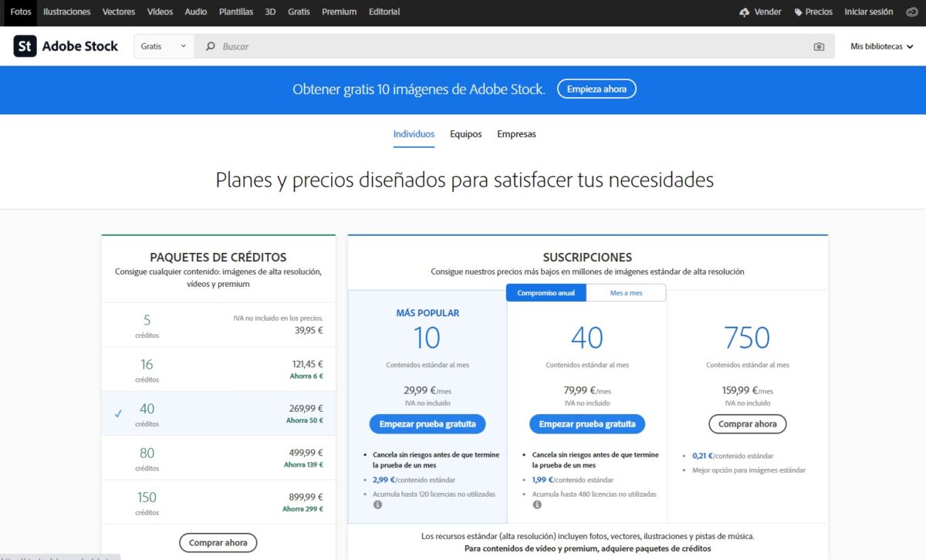Click the Ahorra 299 € text
The height and width of the screenshot is (560, 926).
pyautogui.click(x=302, y=509)
